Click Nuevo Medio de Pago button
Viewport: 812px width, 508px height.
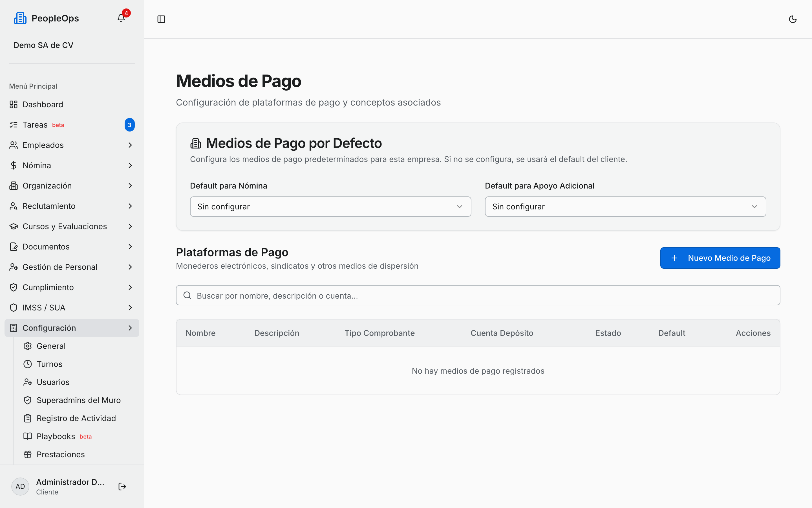(720, 258)
